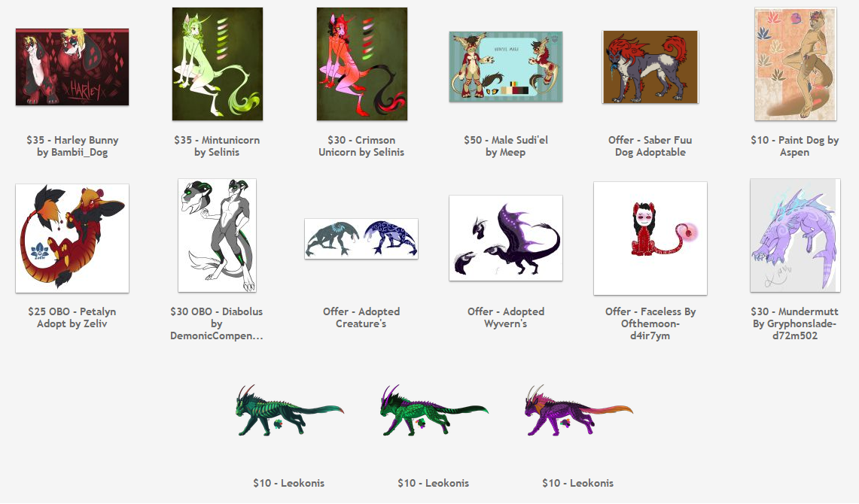Click the '$35 - Harley Bunny by Bambii_Dog' link
859x504 pixels.
[x=72, y=146]
